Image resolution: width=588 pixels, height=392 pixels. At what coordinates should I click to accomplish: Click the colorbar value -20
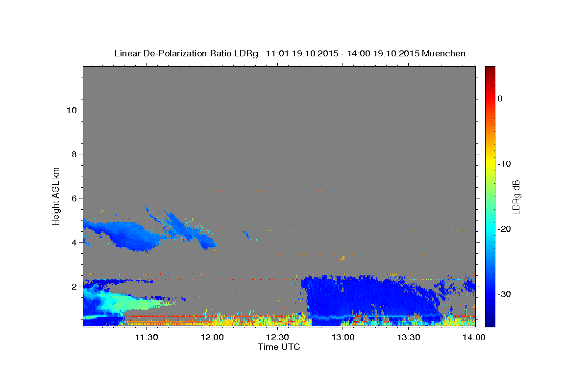[504, 229]
